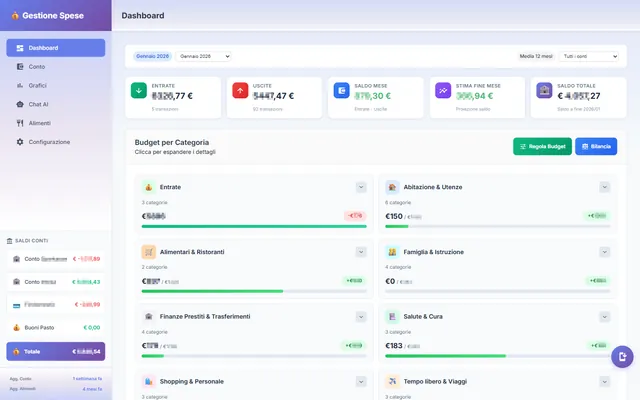The image size is (640, 400).
Task: Click the Famiglia & Istruzione family icon
Action: coord(392,252)
